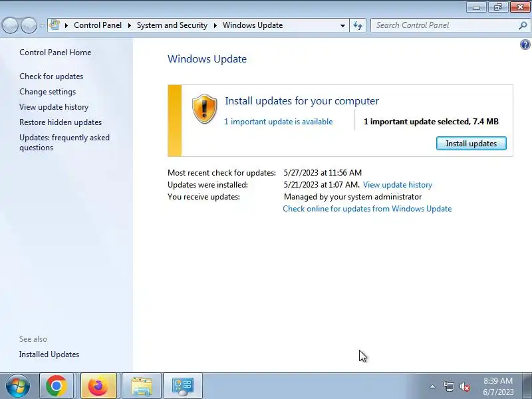Minimize the Windows Update window
This screenshot has width=532, height=399.
coord(476,7)
